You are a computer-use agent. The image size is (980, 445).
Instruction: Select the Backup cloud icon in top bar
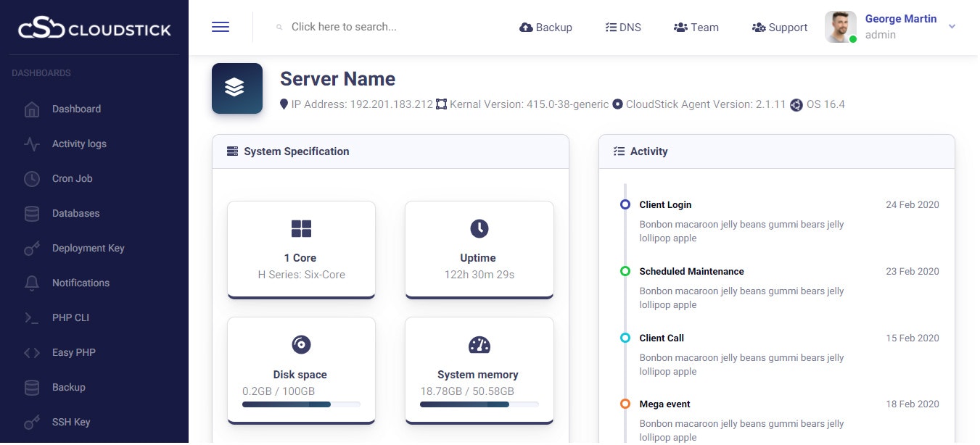point(525,27)
